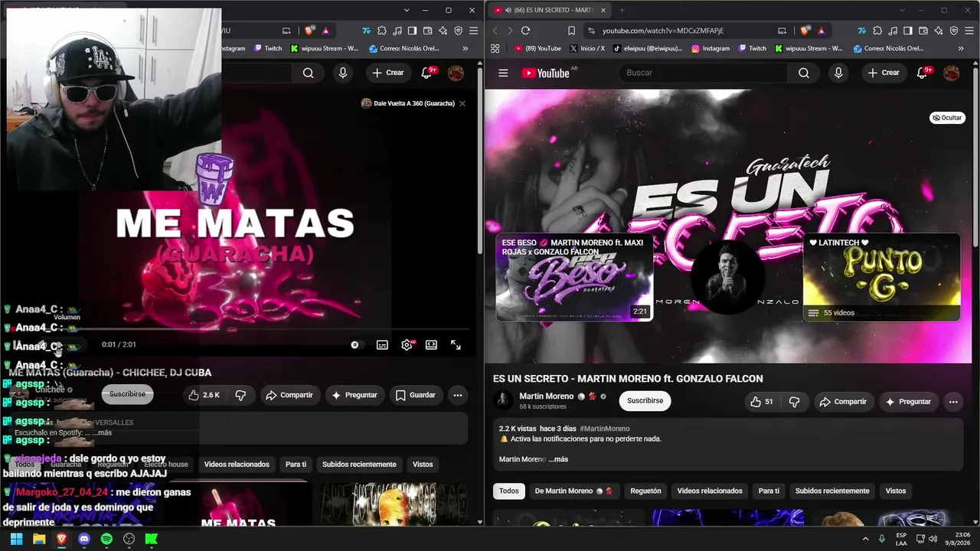Click the address bar URL in right window
The height and width of the screenshot is (551, 980).
(663, 31)
